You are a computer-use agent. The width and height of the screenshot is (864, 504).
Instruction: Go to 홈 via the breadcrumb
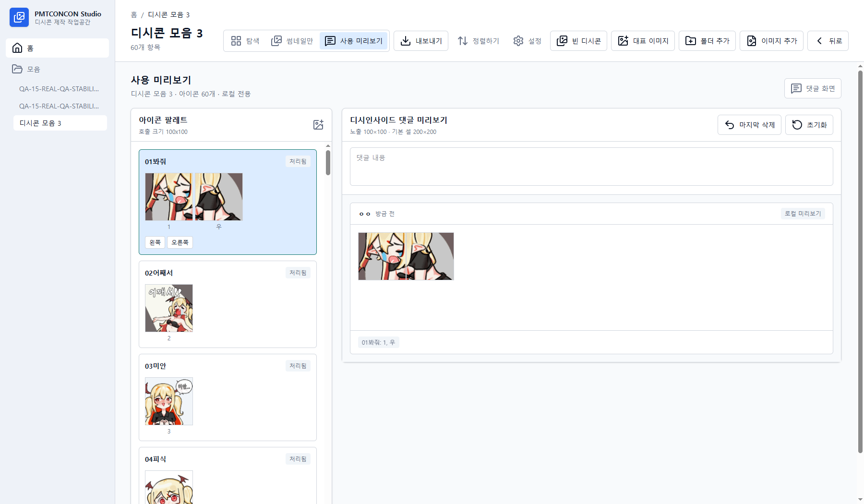tap(134, 15)
